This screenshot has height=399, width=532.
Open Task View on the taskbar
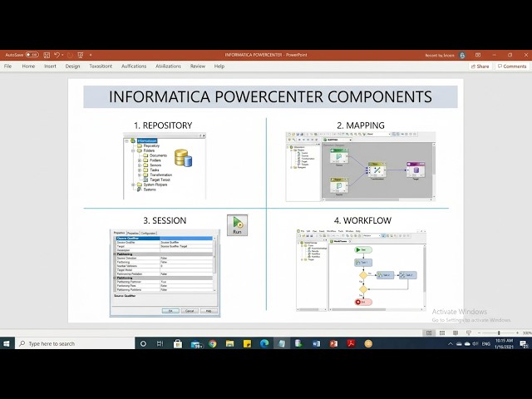160,343
